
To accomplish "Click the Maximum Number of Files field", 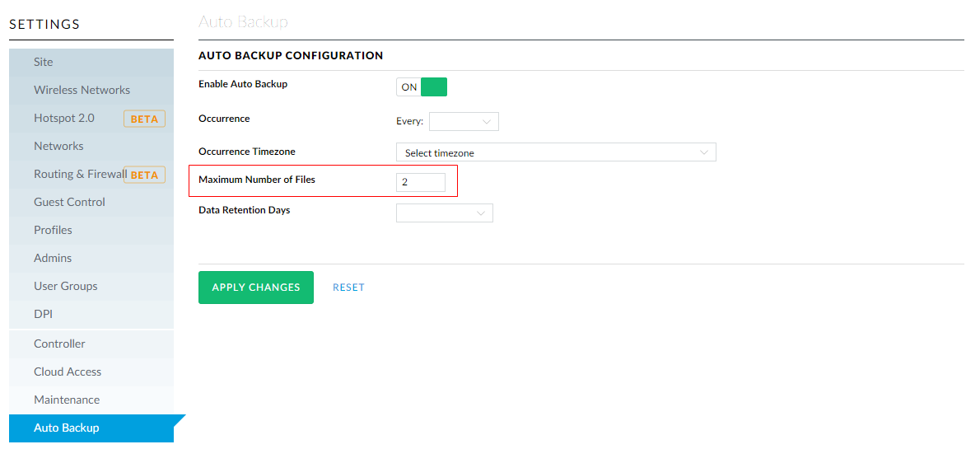I will point(420,182).
